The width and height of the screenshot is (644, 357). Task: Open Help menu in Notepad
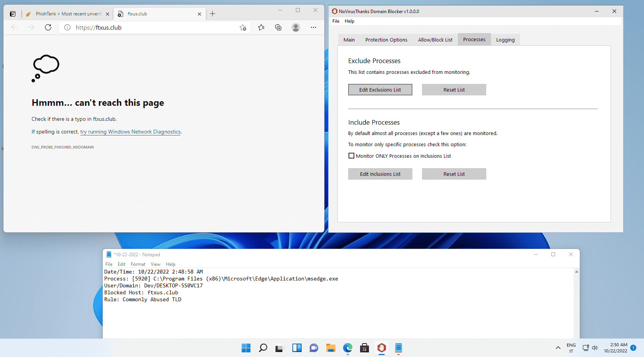pyautogui.click(x=170, y=264)
